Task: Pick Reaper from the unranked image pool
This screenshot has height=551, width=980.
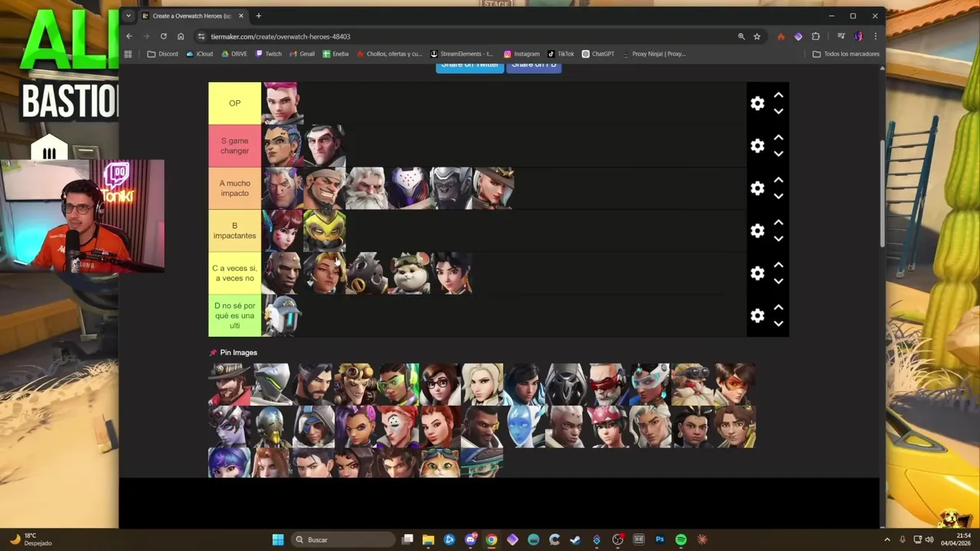Action: tap(566, 384)
